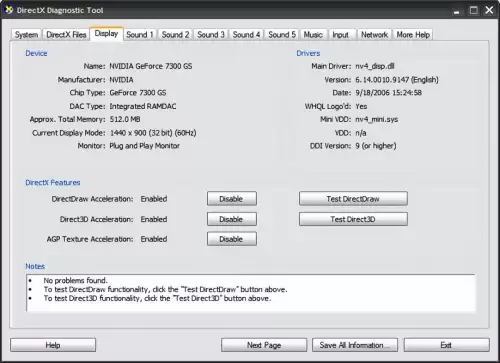Minimize the DirectX Diagnostic Tool window

click(456, 11)
